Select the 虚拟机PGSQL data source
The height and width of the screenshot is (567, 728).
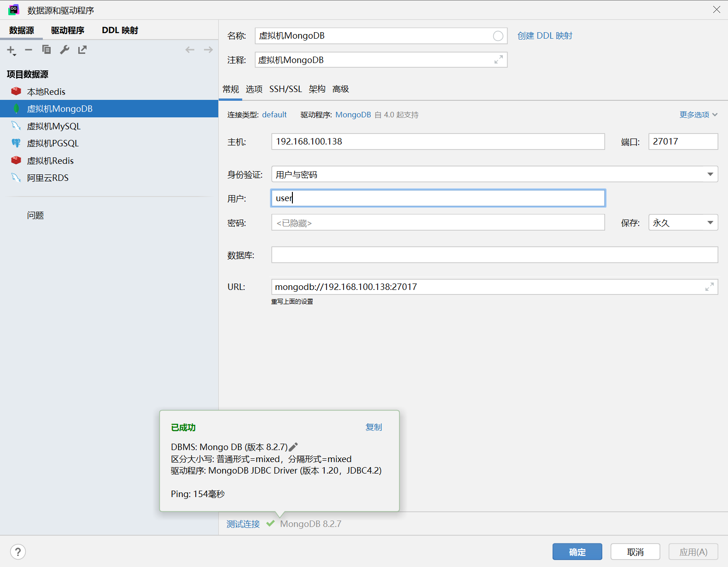click(109, 143)
